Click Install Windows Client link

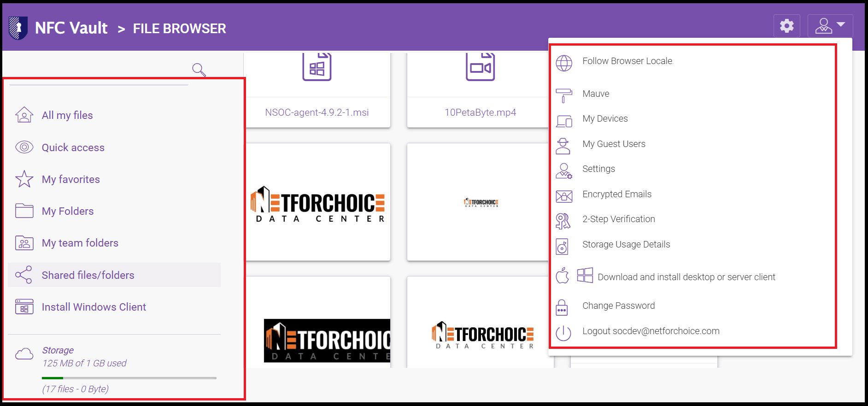[94, 307]
